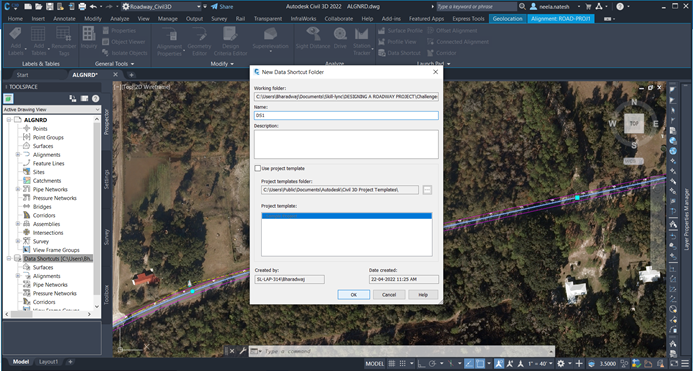
Task: Close the command line with X icon
Action: 232,351
